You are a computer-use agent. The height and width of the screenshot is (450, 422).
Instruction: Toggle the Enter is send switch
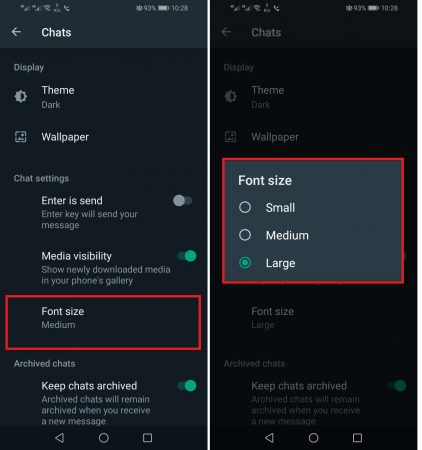point(182,201)
